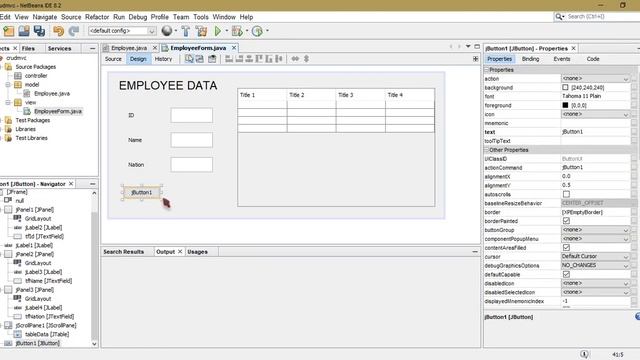Click the notification icon in status bar

pos(584,354)
